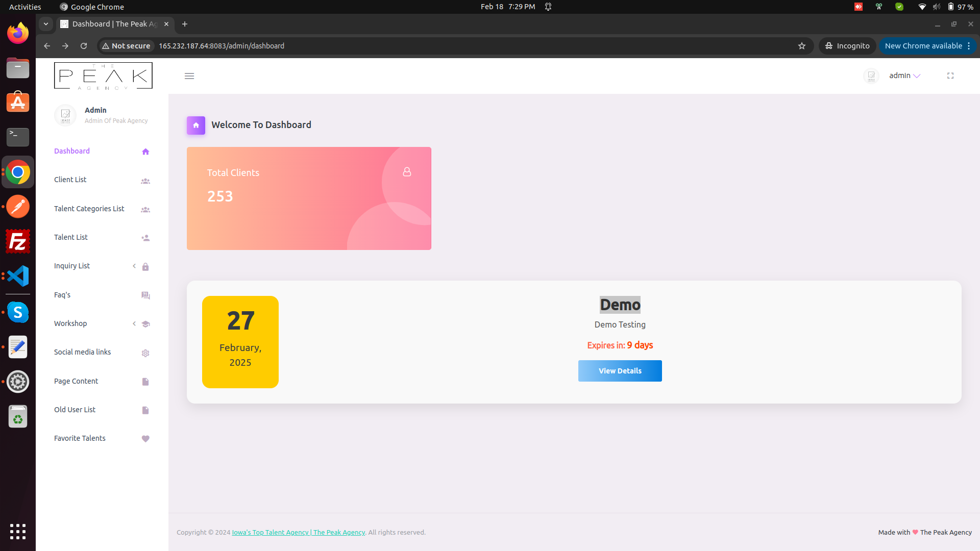Open Talent Categories List menu item

click(x=89, y=209)
